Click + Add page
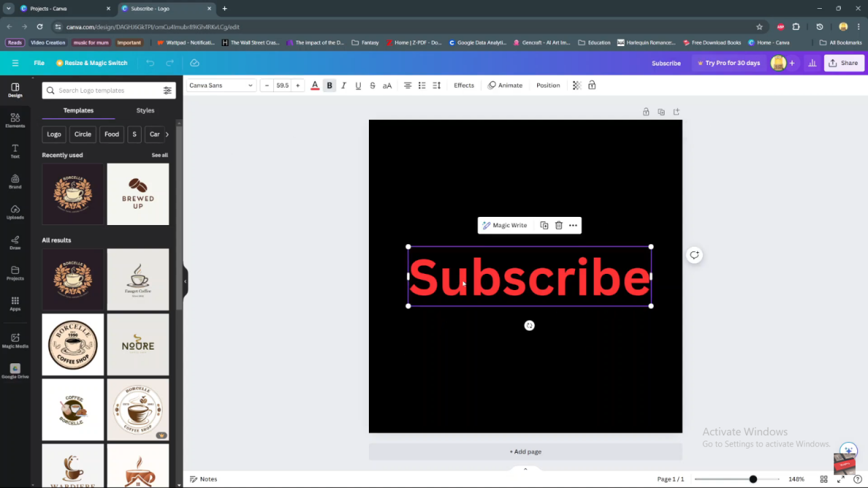Viewport: 868px width, 488px height. click(526, 451)
